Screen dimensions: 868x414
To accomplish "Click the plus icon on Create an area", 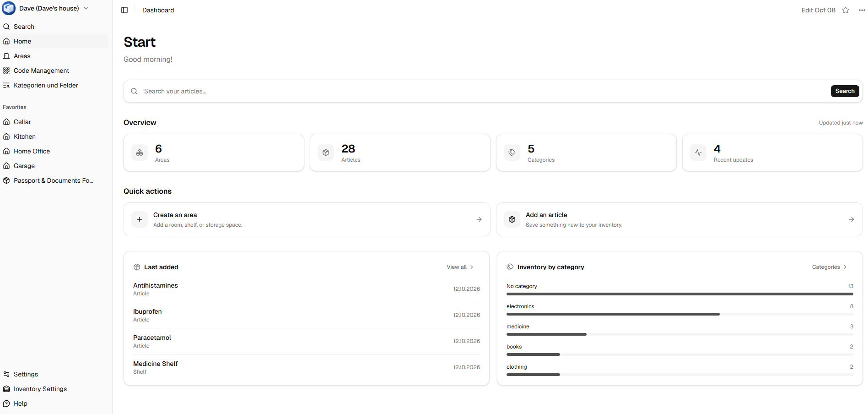I will (140, 219).
